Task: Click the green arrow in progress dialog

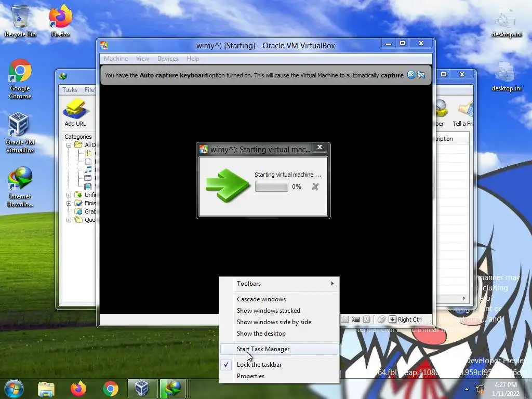Action: [x=228, y=185]
